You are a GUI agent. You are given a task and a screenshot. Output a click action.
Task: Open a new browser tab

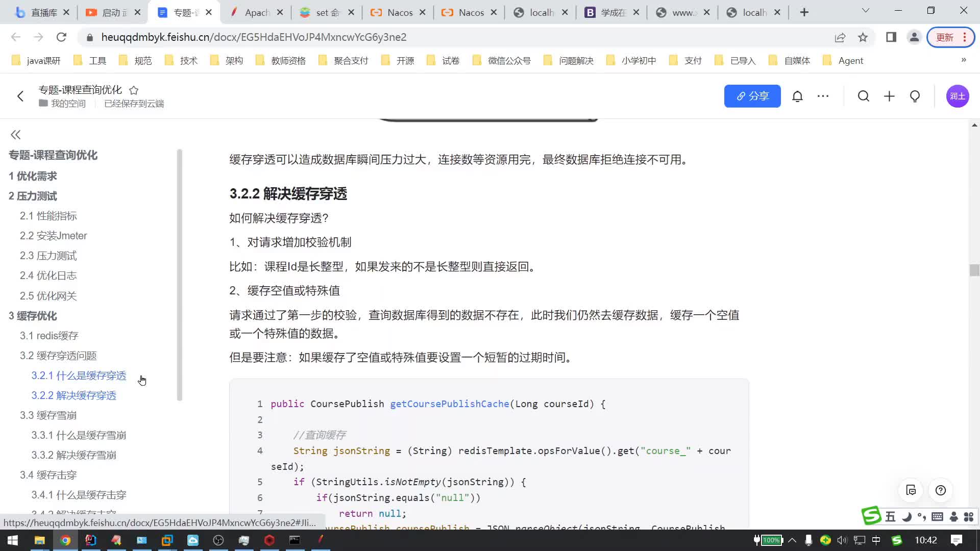804,12
